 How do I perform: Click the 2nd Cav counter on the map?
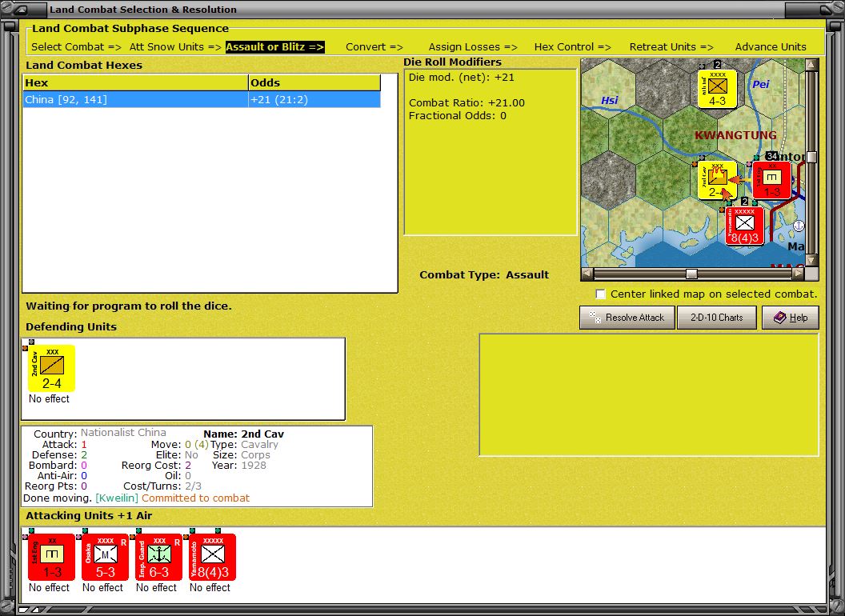click(x=717, y=181)
